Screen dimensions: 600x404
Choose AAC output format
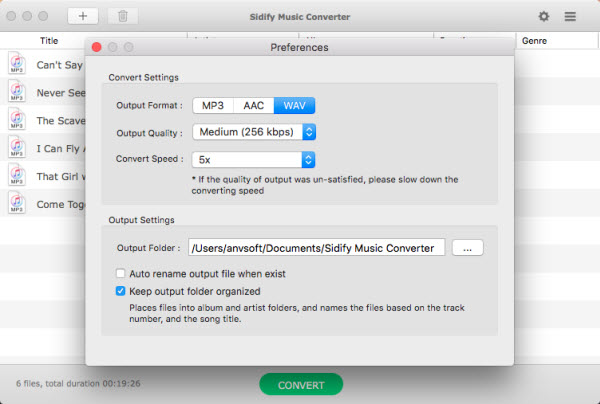[253, 106]
